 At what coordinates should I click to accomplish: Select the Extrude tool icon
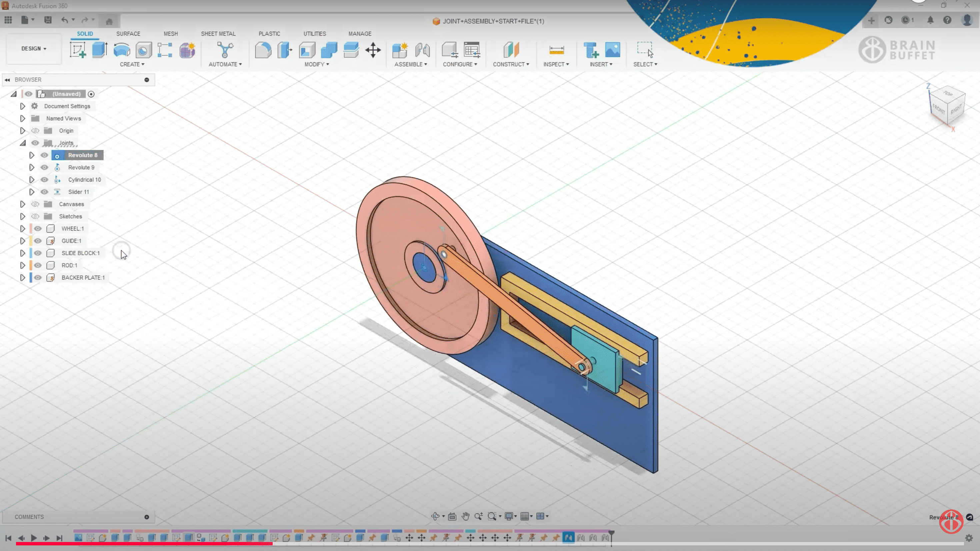tap(99, 50)
